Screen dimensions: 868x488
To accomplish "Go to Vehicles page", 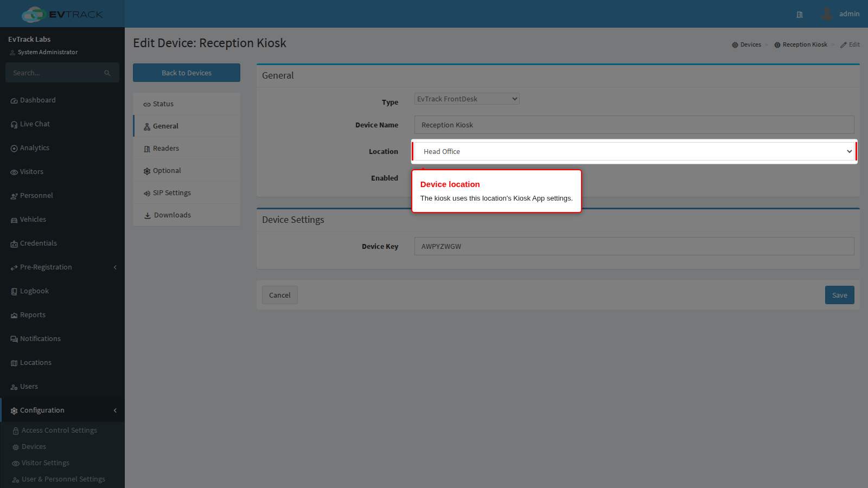I will point(62,220).
